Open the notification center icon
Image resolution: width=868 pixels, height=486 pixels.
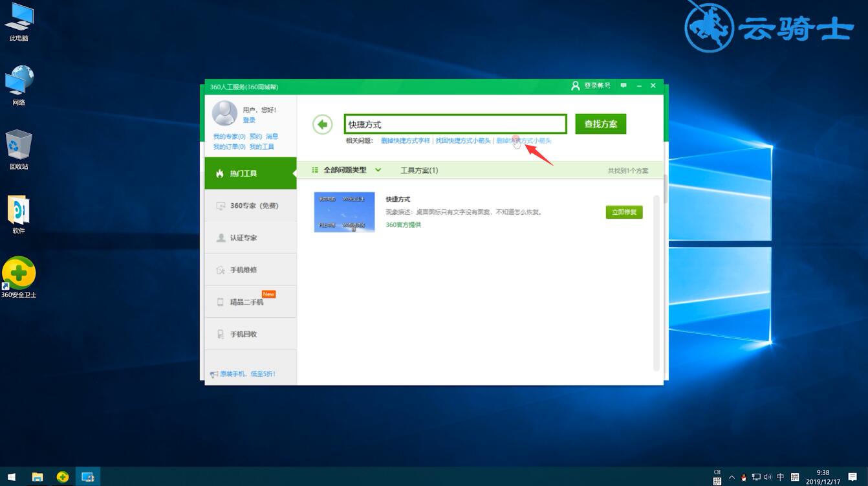point(852,477)
